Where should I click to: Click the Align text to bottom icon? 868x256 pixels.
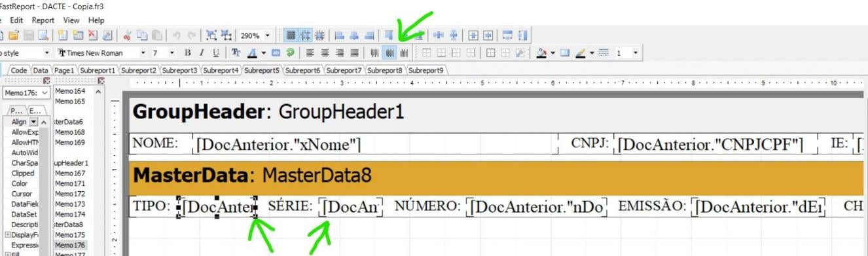[x=405, y=53]
